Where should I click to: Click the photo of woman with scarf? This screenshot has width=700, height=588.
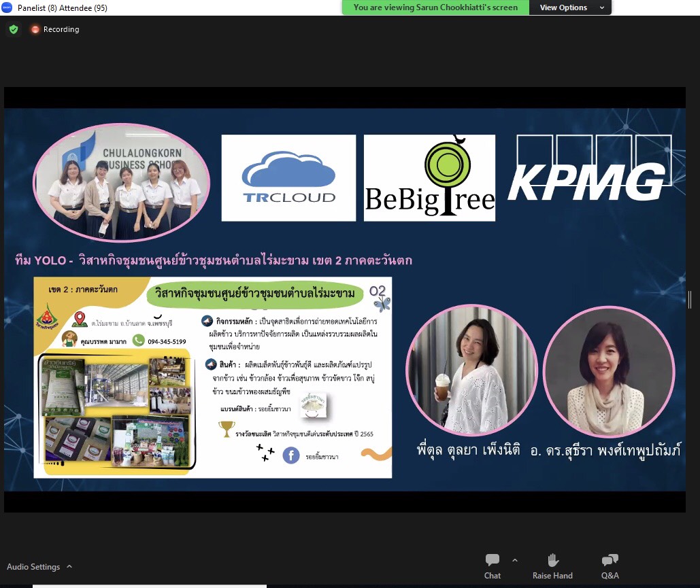tap(610, 371)
